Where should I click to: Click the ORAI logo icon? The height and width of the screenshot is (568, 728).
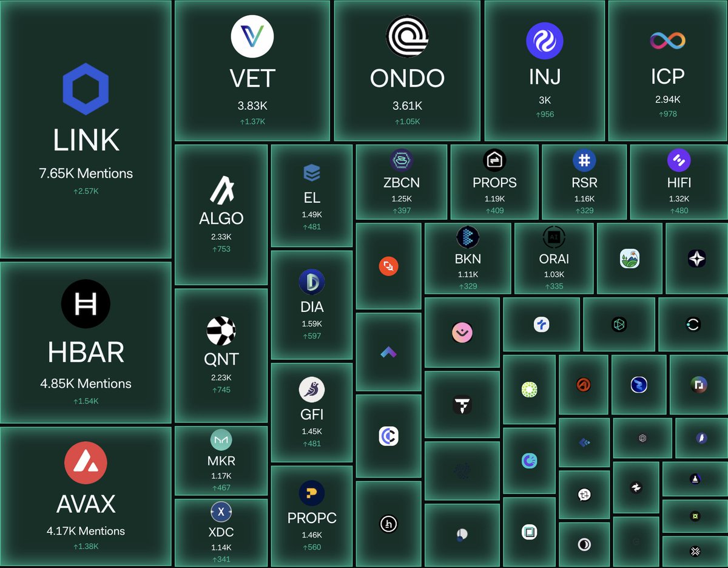pos(554,238)
